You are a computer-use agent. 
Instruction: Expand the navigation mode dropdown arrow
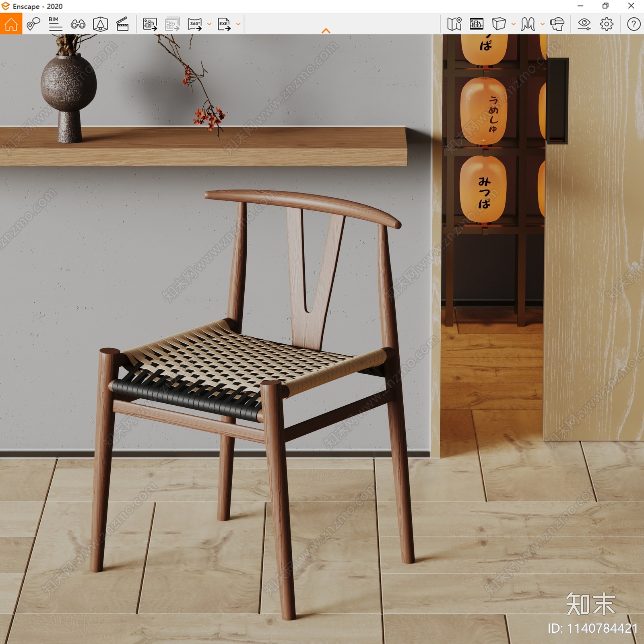[542, 24]
